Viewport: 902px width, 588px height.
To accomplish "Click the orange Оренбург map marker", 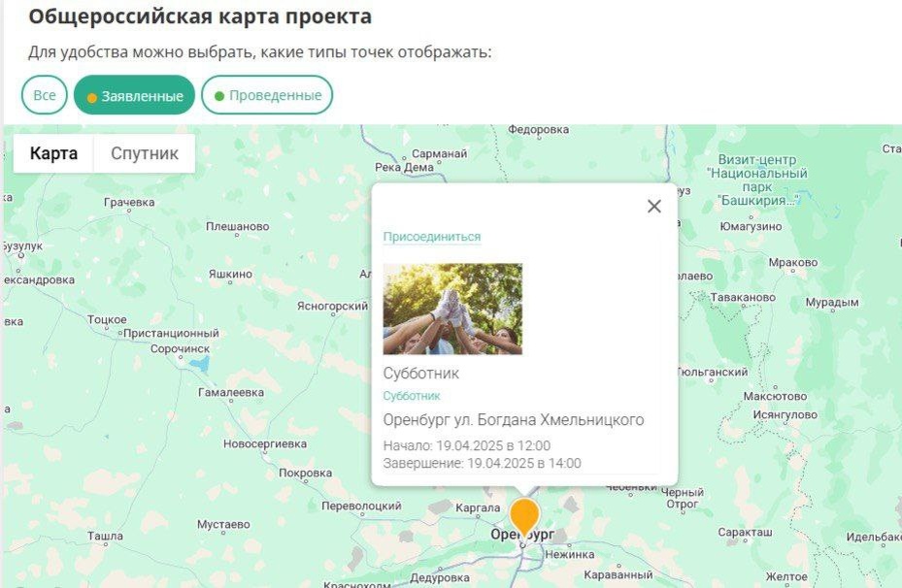I will point(524,517).
